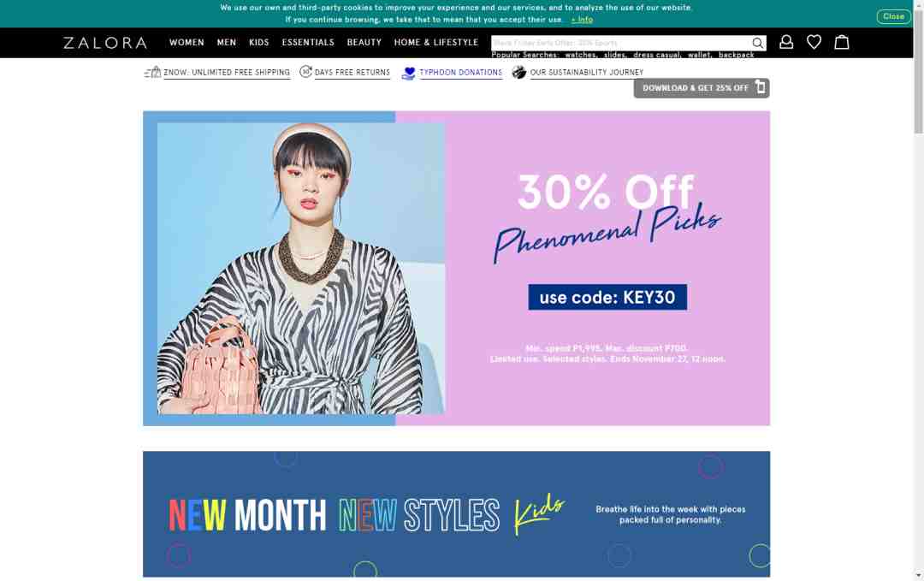The height and width of the screenshot is (581, 924).
Task: Open the WOMEN menu
Action: pyautogui.click(x=187, y=43)
